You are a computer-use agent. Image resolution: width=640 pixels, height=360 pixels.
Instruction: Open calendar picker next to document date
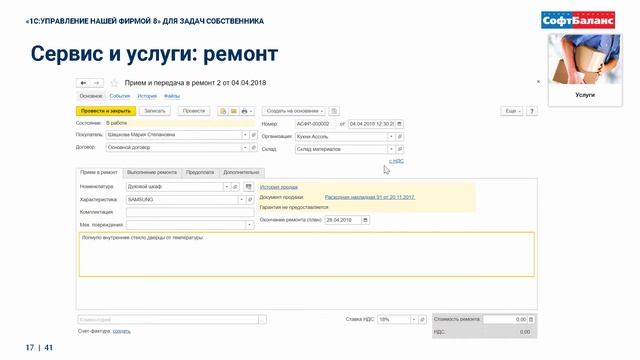click(x=399, y=124)
